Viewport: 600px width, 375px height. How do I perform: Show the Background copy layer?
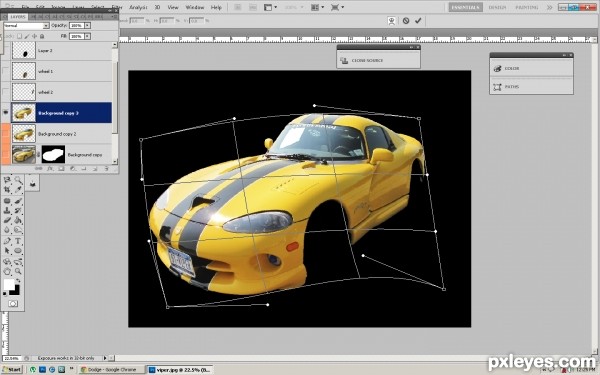point(5,155)
